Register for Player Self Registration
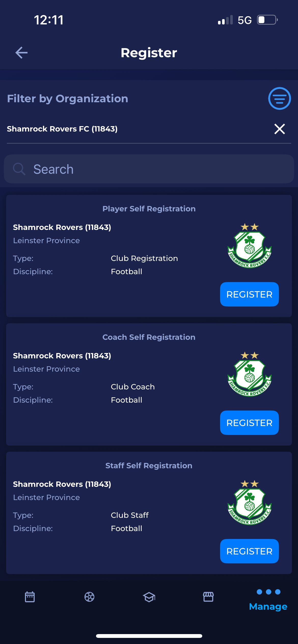This screenshot has height=644, width=298. [x=249, y=294]
